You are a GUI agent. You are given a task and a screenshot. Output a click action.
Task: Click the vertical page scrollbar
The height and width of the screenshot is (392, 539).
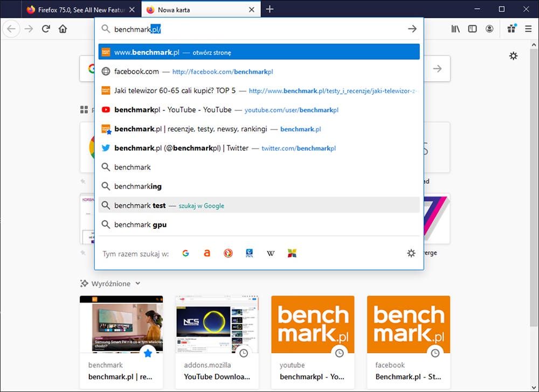pyautogui.click(x=534, y=187)
